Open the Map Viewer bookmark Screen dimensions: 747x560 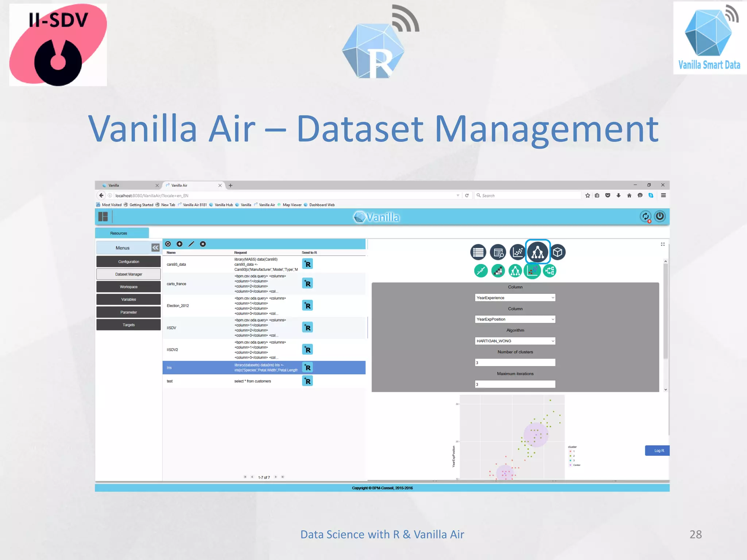tap(289, 205)
